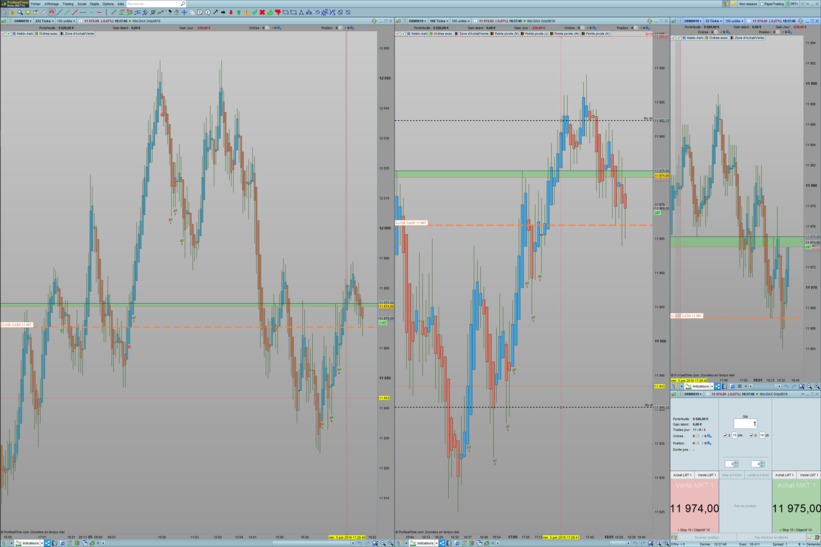Viewport: 821px width, 547px height.
Task: Open Mon espace at top right
Action: [748, 4]
